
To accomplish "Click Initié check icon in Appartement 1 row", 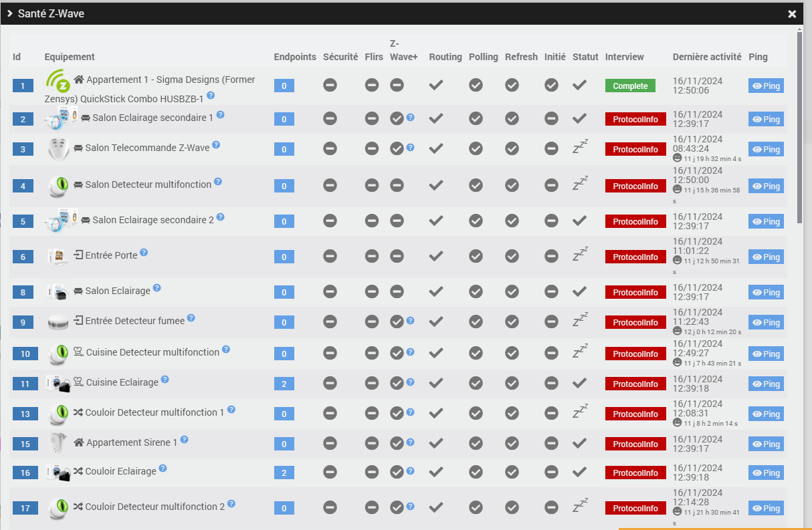I will point(551,85).
